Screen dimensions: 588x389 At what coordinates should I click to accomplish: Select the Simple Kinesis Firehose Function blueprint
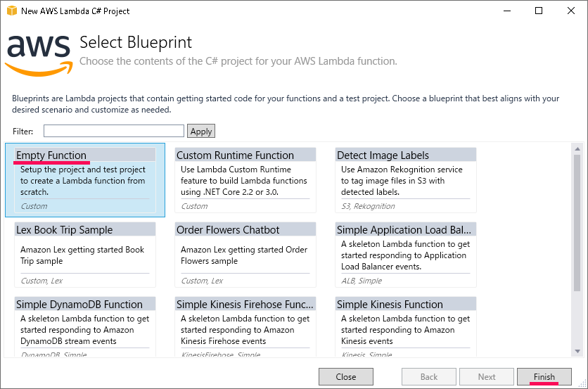pos(245,326)
